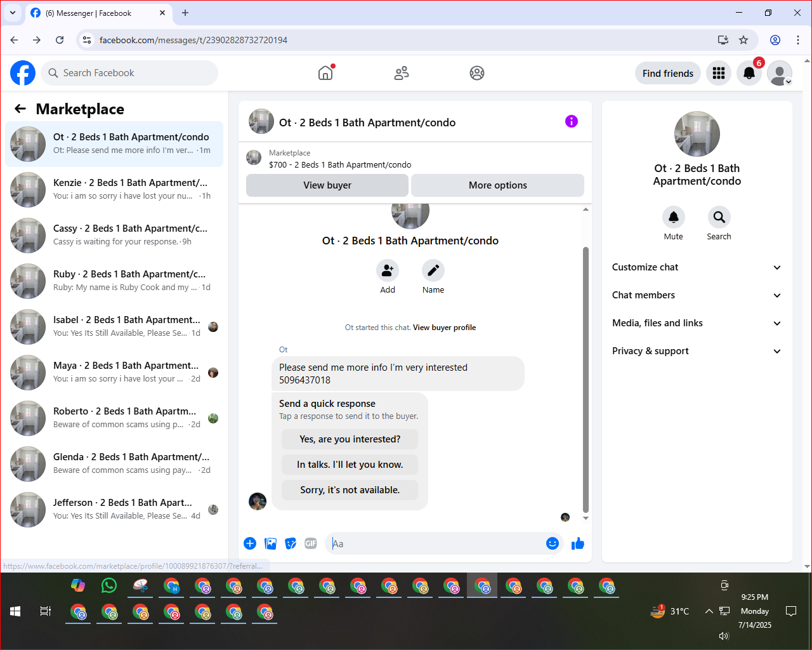
Task: Open more actions plus icon in composer
Action: 250,543
